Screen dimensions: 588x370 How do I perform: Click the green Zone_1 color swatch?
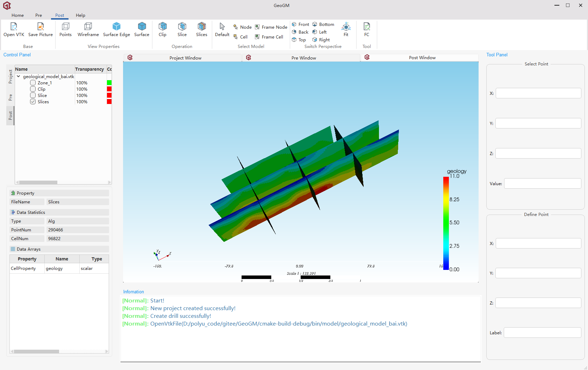pyautogui.click(x=109, y=83)
